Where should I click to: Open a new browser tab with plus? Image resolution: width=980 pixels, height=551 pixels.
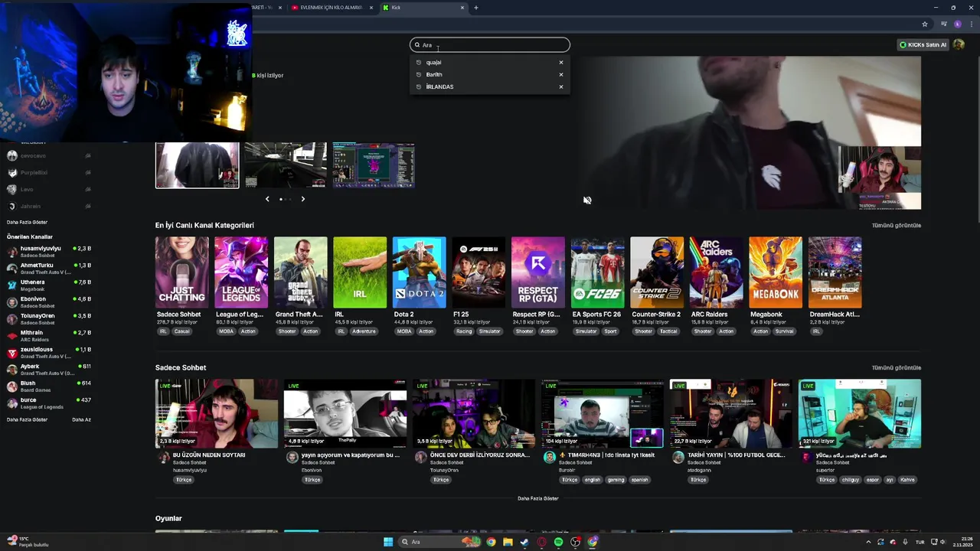[476, 8]
